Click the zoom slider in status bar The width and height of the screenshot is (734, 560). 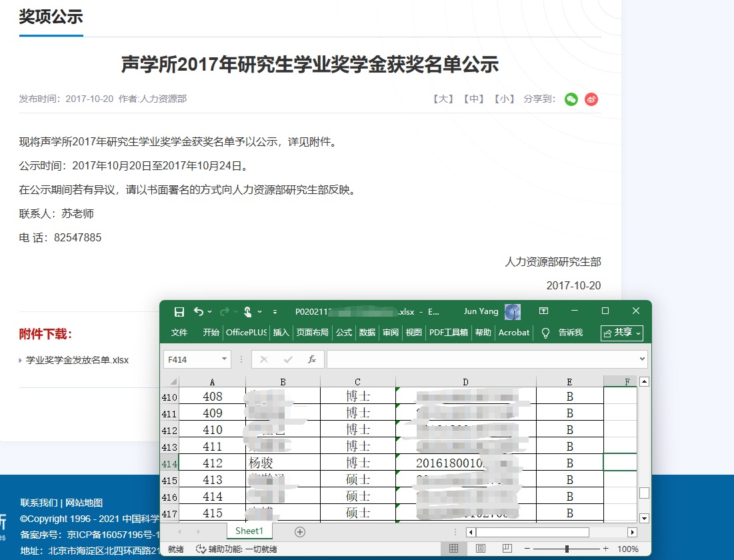(567, 549)
